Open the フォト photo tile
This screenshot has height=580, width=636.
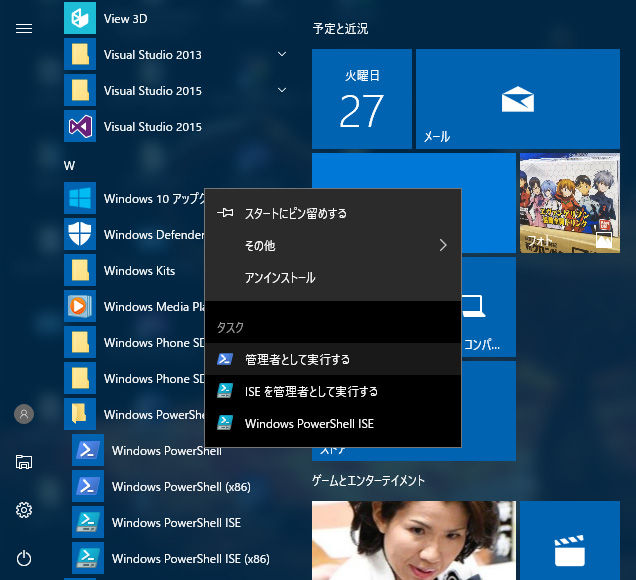click(570, 203)
